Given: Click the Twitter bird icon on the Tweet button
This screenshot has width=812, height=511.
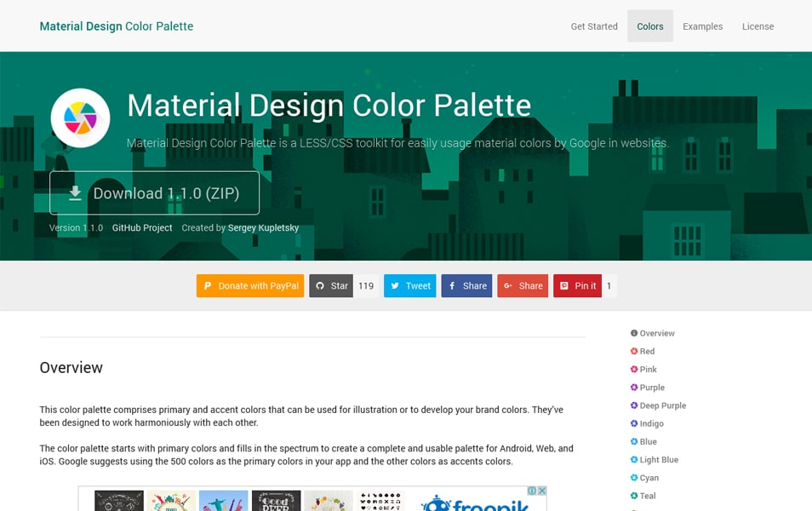Looking at the screenshot, I should point(395,285).
